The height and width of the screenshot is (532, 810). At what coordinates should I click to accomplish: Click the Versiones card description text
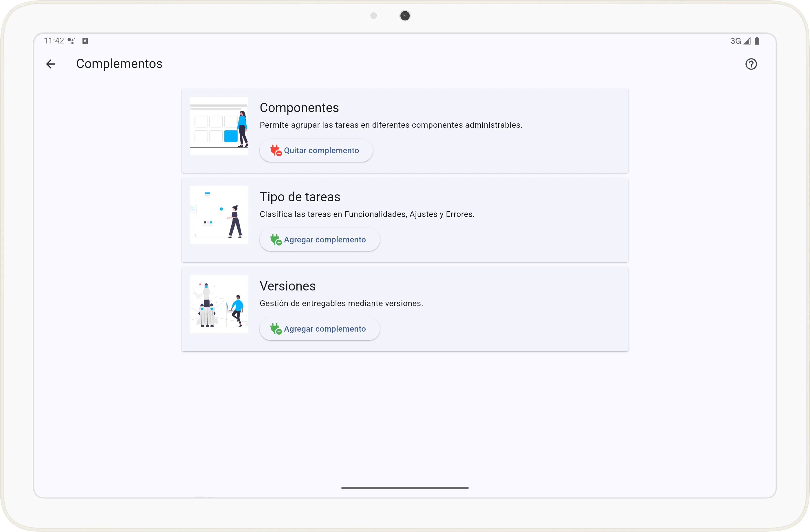click(341, 303)
